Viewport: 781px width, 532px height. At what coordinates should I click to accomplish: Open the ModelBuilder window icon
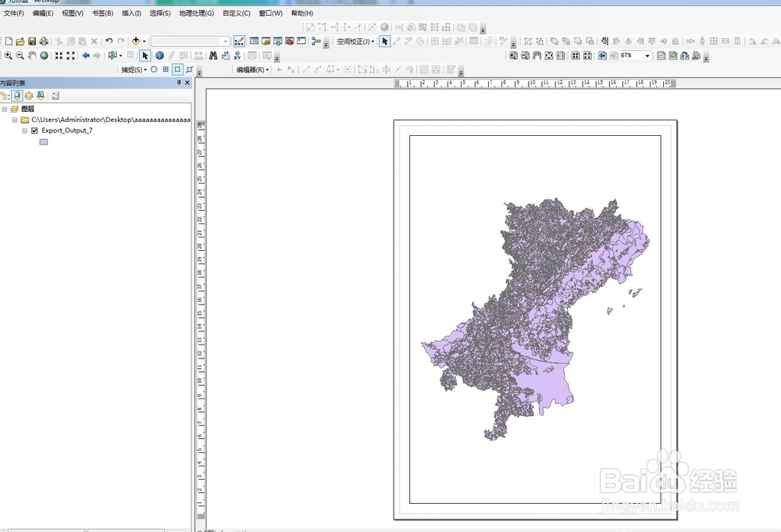pos(316,41)
